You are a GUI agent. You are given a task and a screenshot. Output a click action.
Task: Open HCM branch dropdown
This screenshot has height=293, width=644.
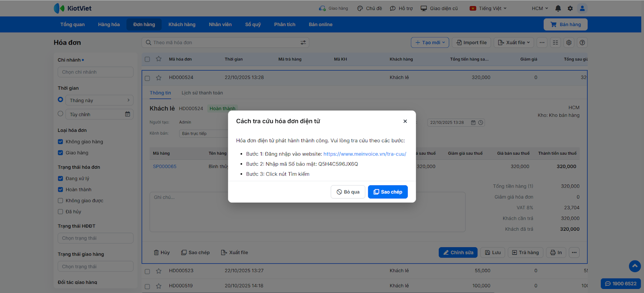tap(540, 8)
